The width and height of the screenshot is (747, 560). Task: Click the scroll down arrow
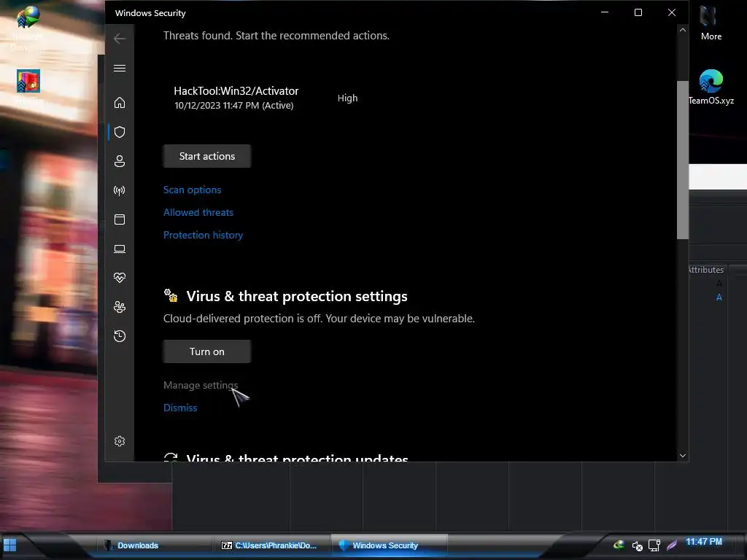682,456
